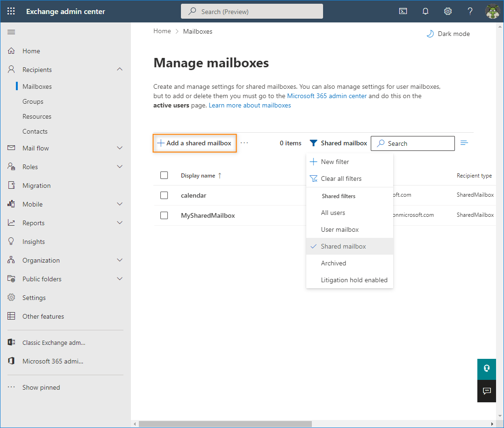The height and width of the screenshot is (428, 504).
Task: Choose Clear all filters from the menu
Action: click(341, 178)
